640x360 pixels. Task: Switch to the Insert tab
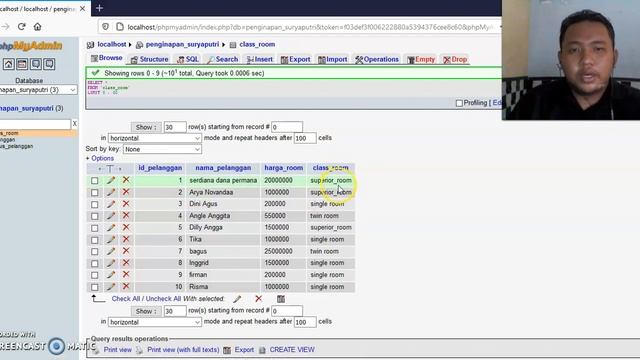click(x=260, y=60)
